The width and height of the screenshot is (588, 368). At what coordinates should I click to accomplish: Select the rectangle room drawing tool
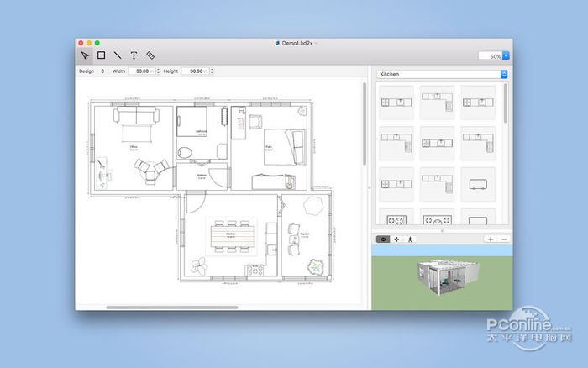[102, 55]
